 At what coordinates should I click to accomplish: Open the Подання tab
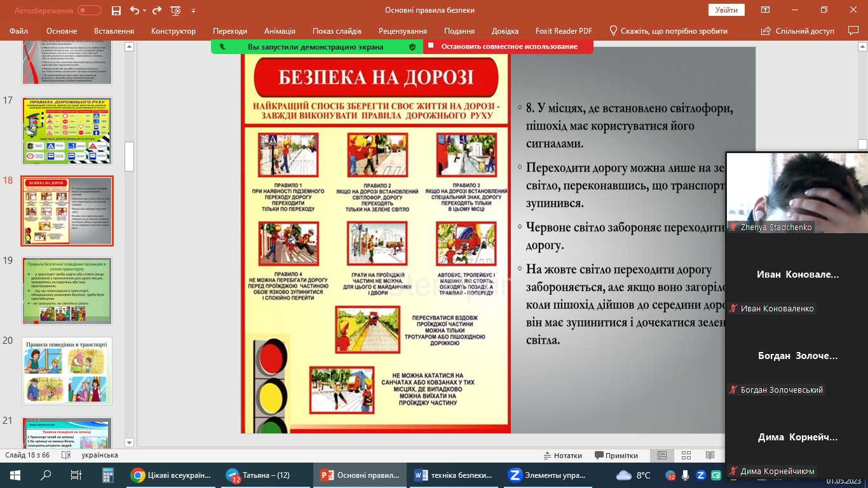[459, 31]
